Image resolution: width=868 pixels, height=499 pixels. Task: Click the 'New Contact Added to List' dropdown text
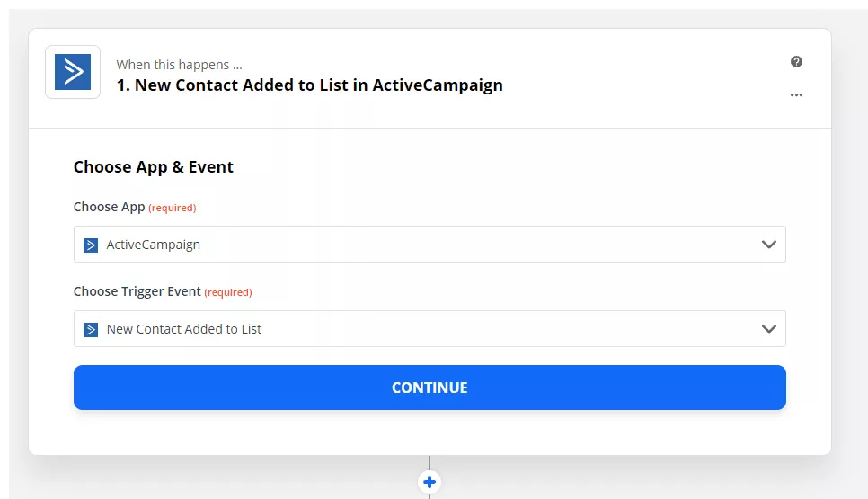pyautogui.click(x=184, y=329)
